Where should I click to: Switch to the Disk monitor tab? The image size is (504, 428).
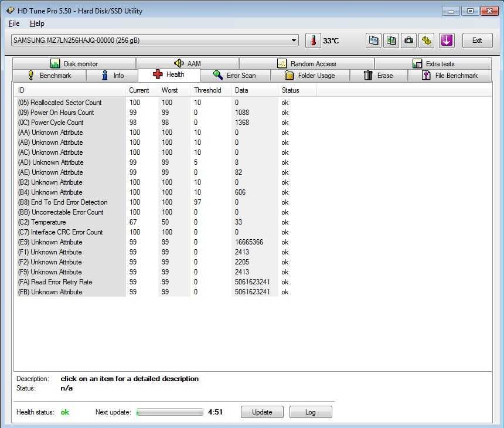pos(74,64)
